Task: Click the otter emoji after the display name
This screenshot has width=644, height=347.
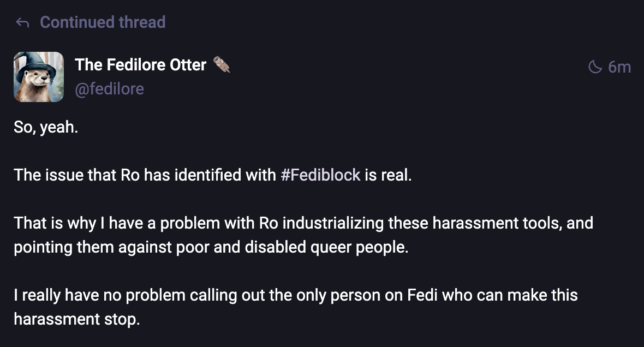Action: click(x=221, y=65)
